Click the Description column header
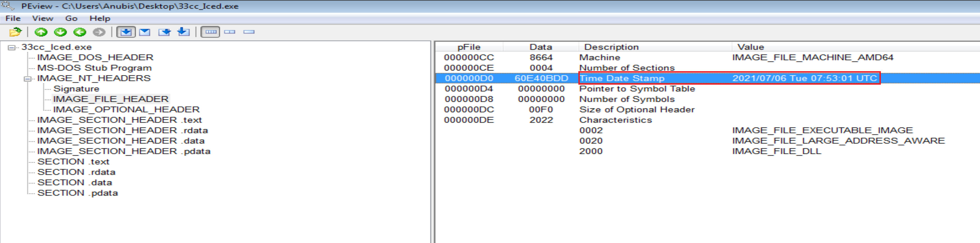This screenshot has width=980, height=243. [x=611, y=47]
